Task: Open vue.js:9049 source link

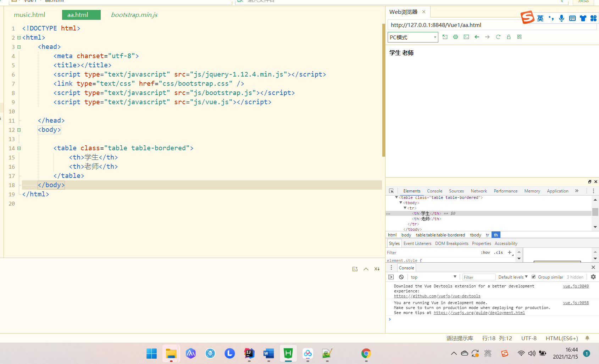Action: pyautogui.click(x=576, y=286)
